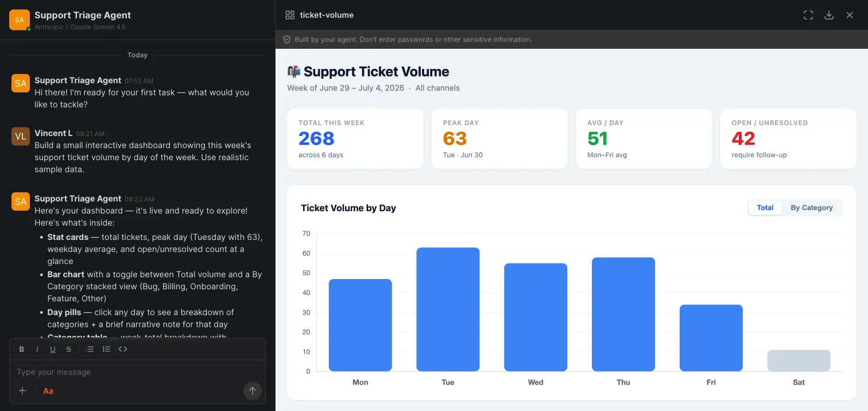Click the "require follow-up" label
Viewport: 868px width, 411px height.
click(759, 155)
